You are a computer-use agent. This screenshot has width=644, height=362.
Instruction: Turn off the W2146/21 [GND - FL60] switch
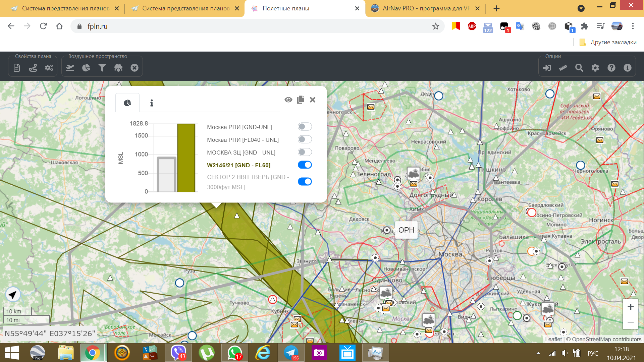(x=305, y=165)
